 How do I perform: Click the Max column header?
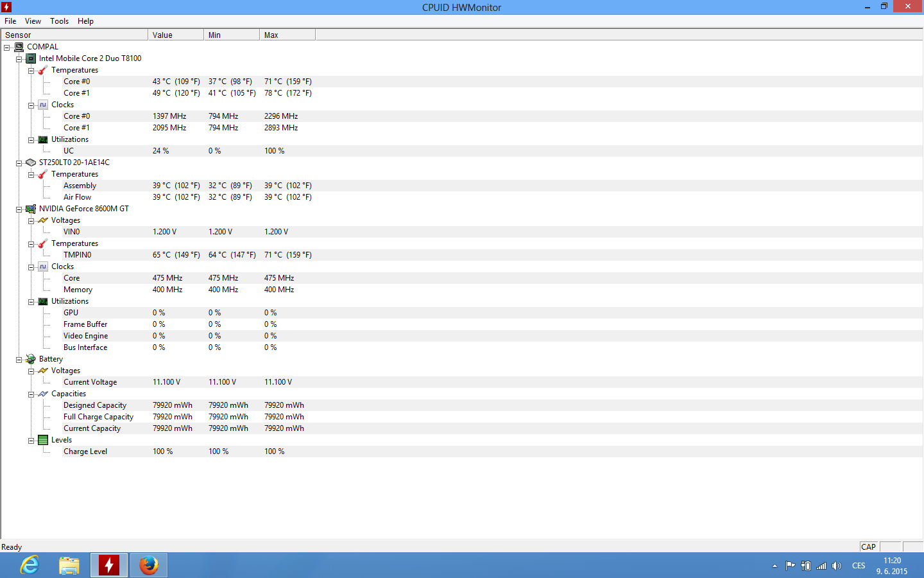pyautogui.click(x=287, y=35)
